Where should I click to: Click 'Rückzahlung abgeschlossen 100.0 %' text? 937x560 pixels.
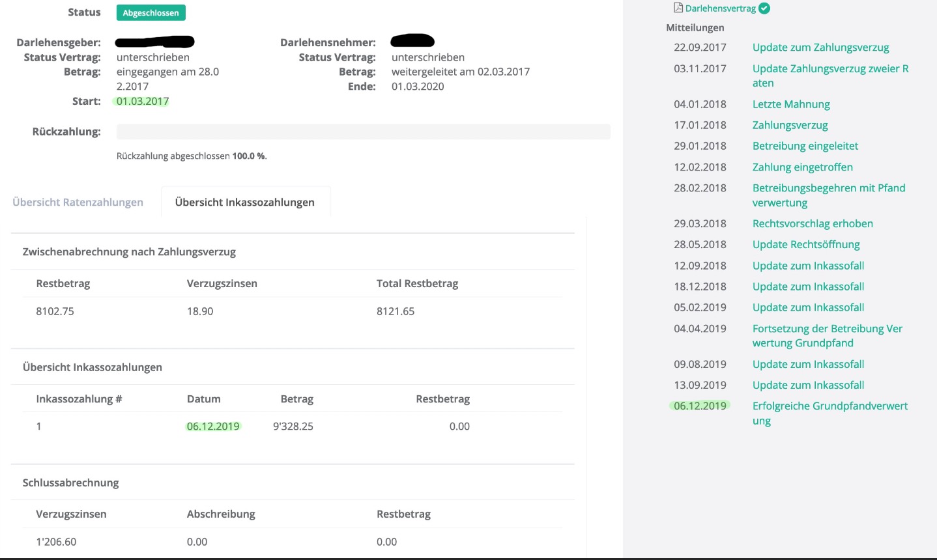click(x=192, y=156)
